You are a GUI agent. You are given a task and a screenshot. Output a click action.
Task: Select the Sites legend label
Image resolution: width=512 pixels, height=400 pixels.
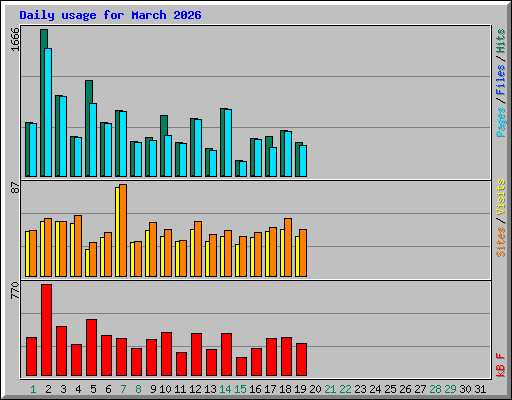coord(501,242)
